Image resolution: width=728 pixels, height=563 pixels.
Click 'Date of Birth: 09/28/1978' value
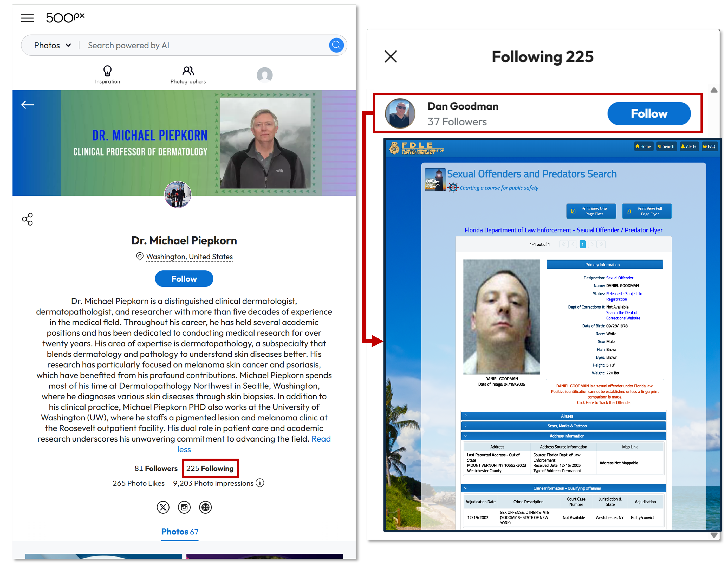(617, 326)
